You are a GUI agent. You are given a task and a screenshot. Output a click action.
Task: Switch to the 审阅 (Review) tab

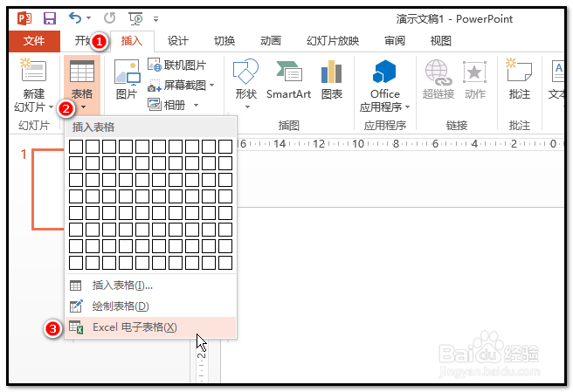point(395,41)
